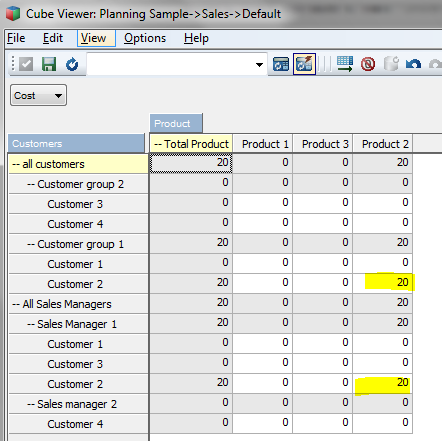This screenshot has height=441, width=442.
Task: Click the grayed checkmark commit icon
Action: tap(26, 64)
